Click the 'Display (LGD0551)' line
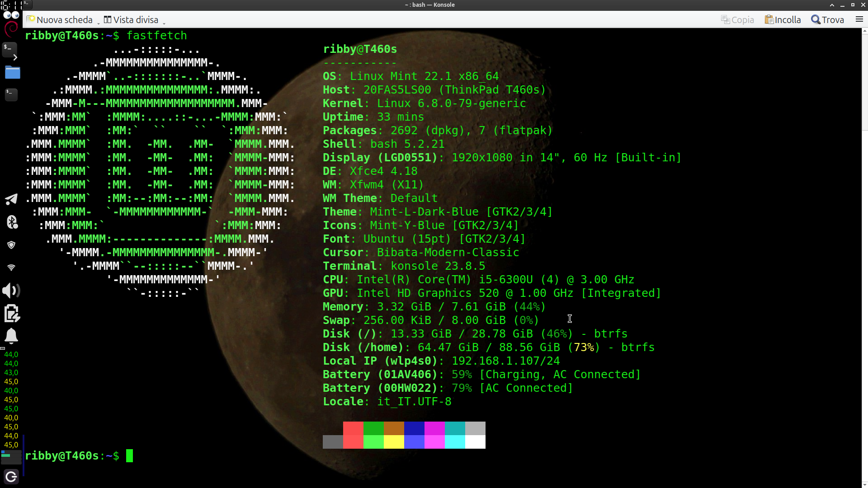The height and width of the screenshot is (488, 868). [x=502, y=157]
